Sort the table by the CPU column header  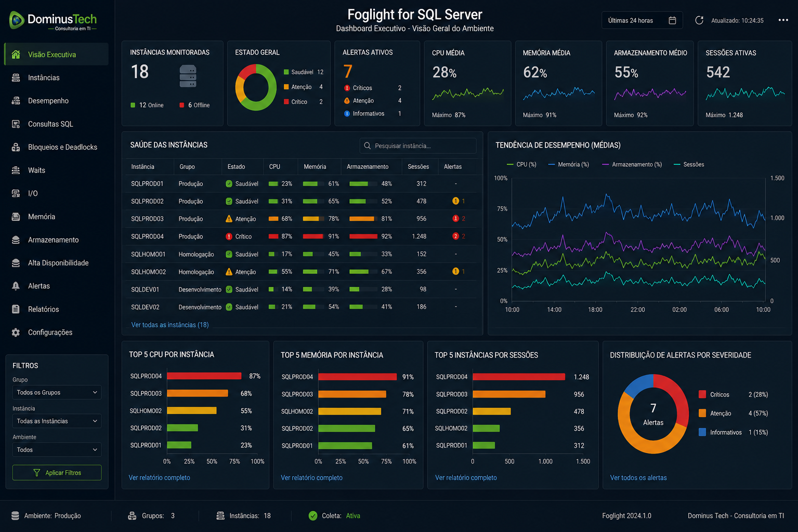click(274, 167)
